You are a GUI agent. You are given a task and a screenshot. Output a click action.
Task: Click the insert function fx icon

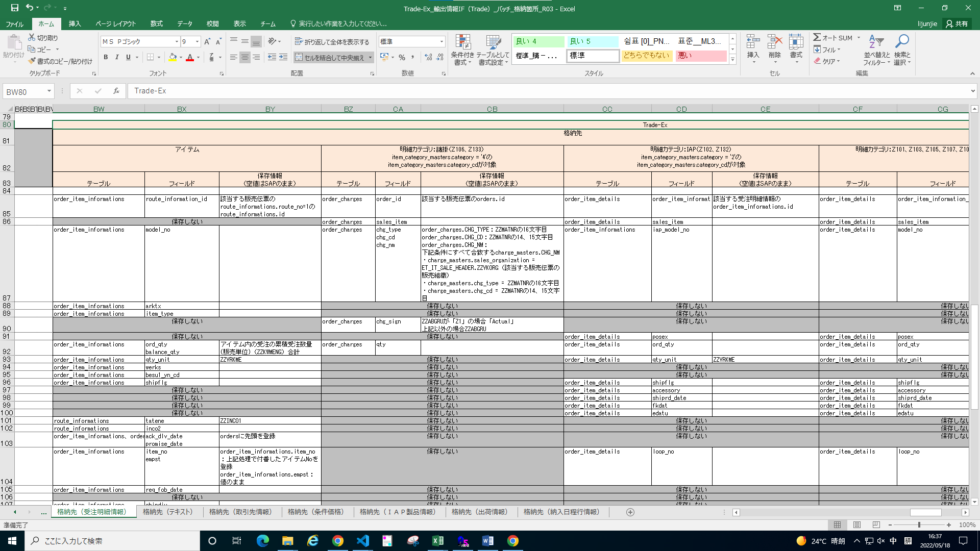point(116,91)
